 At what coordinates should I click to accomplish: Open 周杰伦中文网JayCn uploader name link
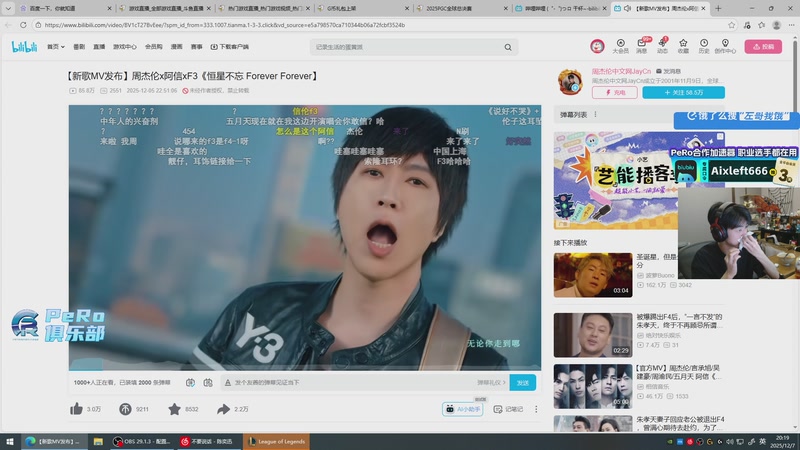click(x=621, y=71)
